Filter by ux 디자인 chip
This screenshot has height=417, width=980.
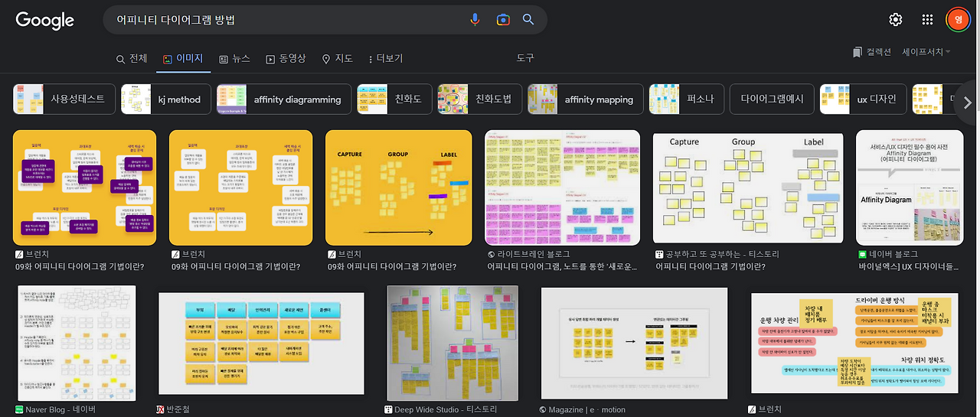tap(864, 99)
